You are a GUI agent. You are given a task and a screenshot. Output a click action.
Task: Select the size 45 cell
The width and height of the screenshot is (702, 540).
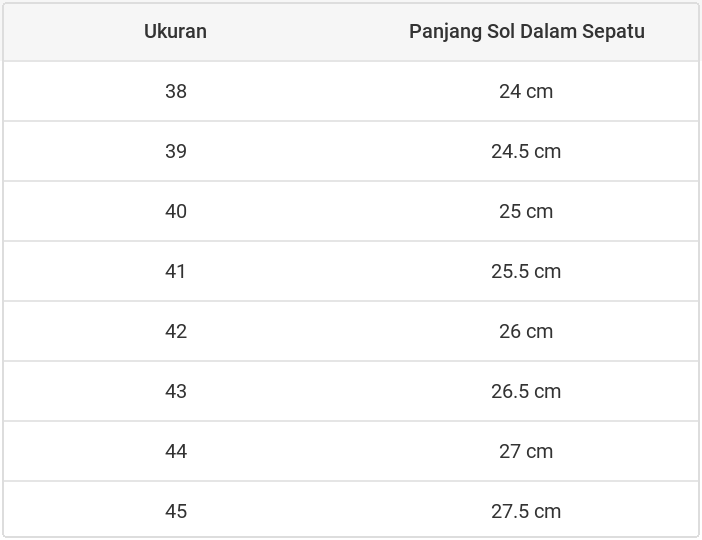176,511
